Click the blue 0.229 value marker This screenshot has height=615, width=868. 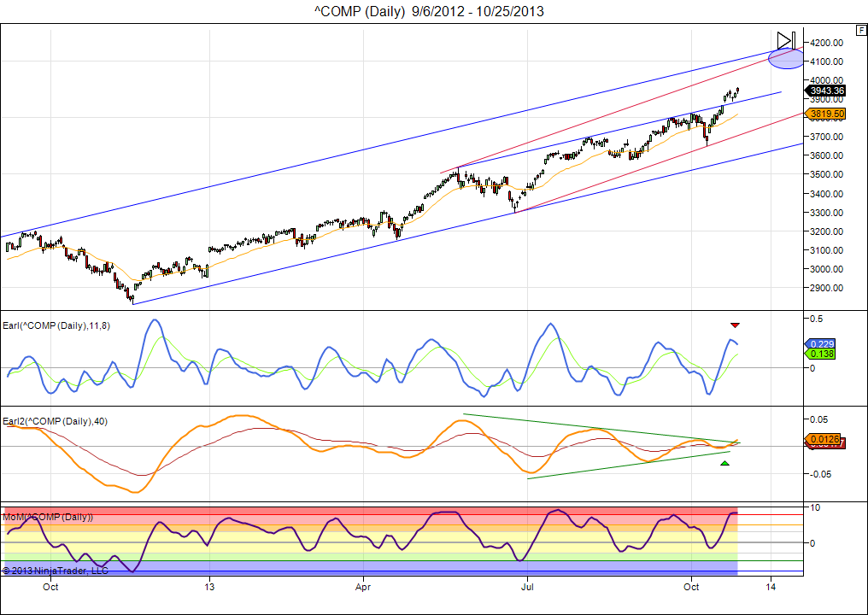821,343
